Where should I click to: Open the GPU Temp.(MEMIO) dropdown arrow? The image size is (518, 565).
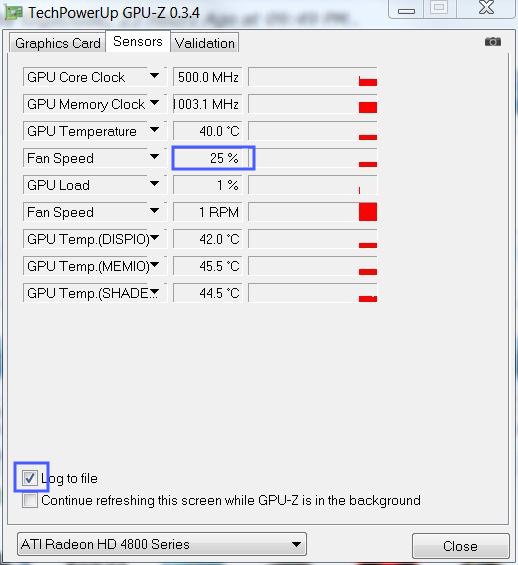pos(154,265)
